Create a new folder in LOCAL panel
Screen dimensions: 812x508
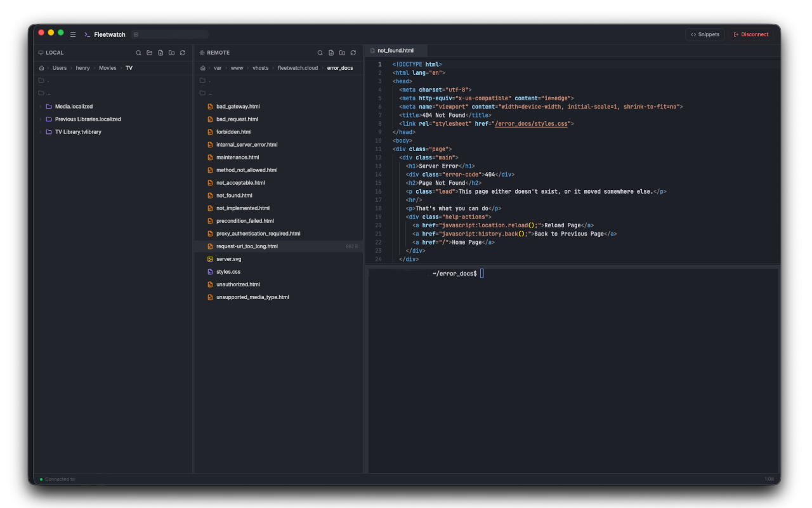[x=171, y=53]
